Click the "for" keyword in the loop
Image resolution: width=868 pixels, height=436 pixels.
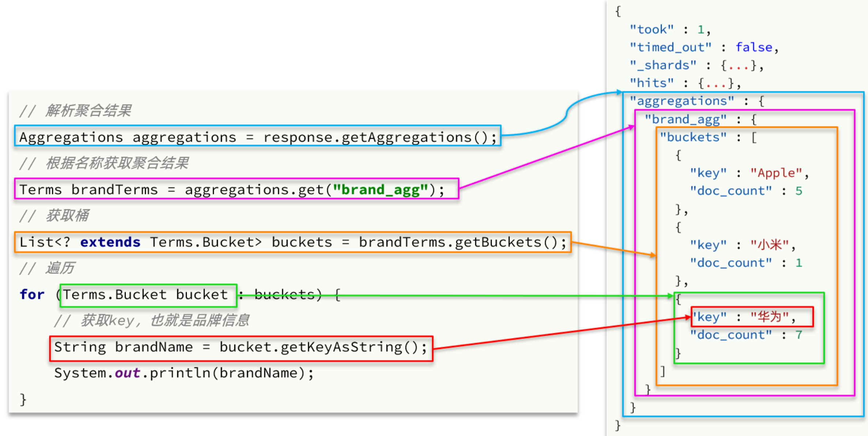pos(32,294)
